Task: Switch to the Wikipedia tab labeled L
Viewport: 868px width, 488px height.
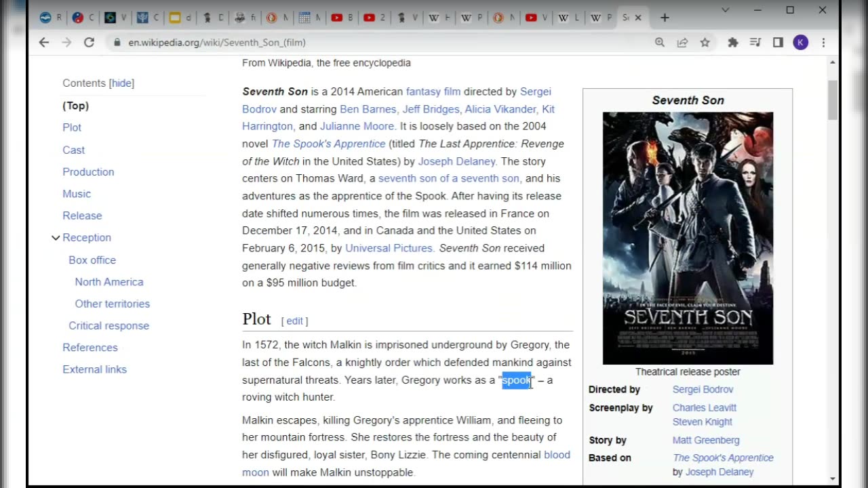Action: coord(569,18)
